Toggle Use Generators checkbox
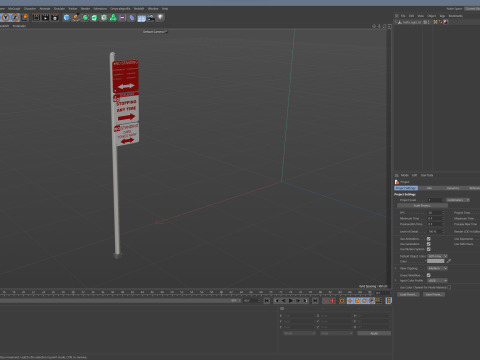 (429, 244)
